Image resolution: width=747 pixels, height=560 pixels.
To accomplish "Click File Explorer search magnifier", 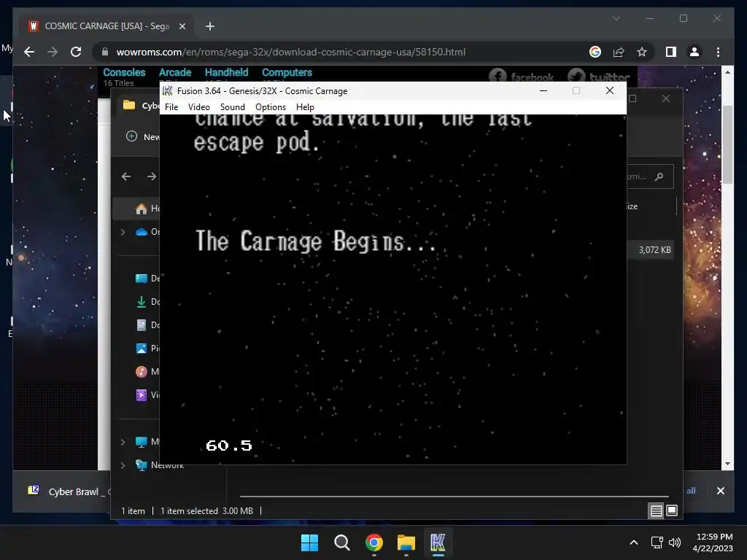I will click(x=659, y=176).
